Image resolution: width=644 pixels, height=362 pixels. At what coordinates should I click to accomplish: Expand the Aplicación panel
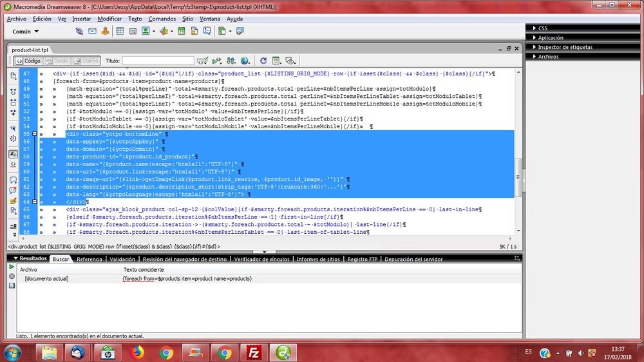pos(583,38)
